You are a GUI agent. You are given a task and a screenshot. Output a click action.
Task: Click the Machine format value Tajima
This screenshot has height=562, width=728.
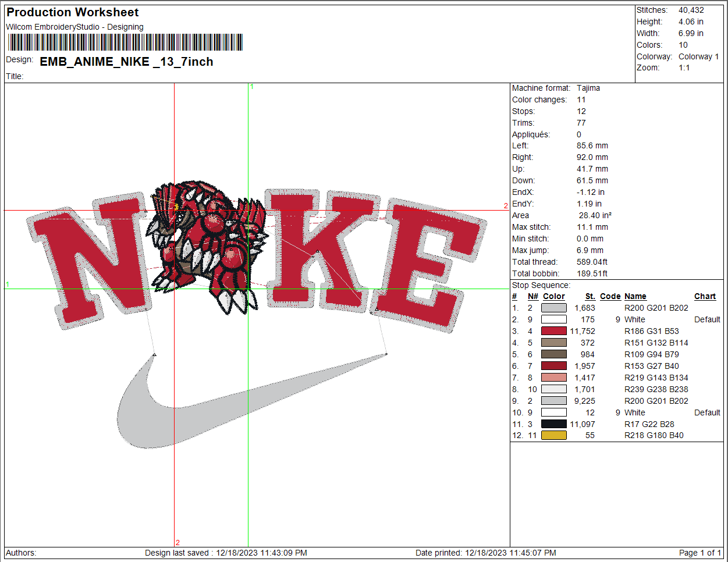pos(588,88)
